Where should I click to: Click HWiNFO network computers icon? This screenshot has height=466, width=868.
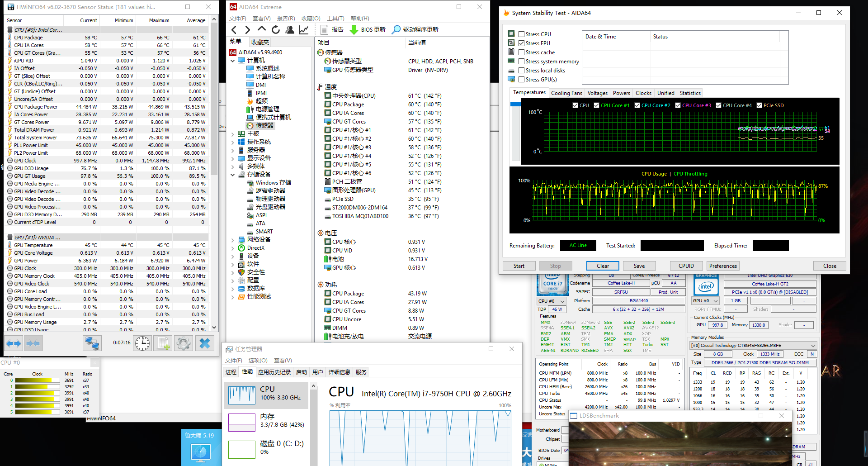(x=92, y=343)
